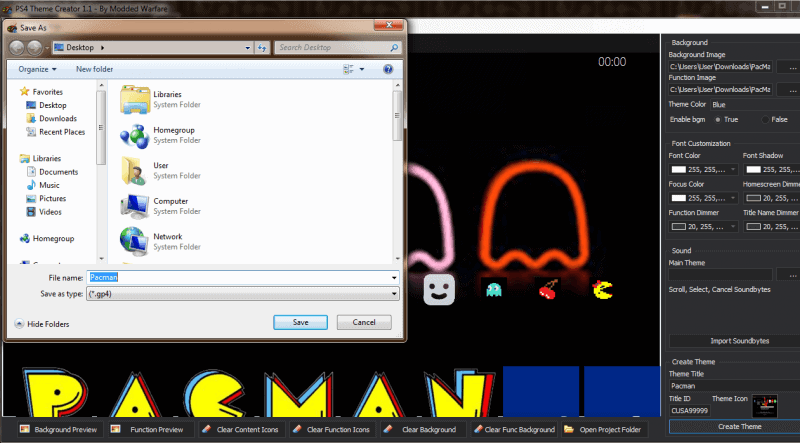The image size is (800, 443).
Task: Click the Libraries folder icon in the file list
Action: point(135,100)
